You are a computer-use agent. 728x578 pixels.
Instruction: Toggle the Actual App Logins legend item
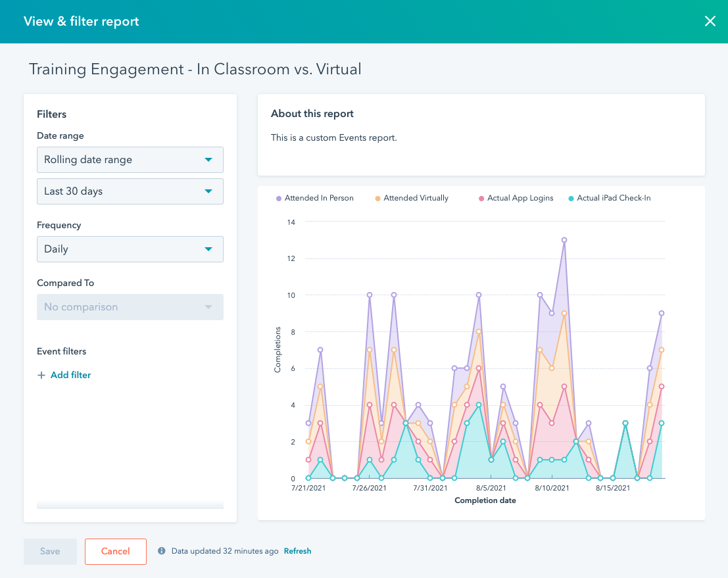[516, 198]
